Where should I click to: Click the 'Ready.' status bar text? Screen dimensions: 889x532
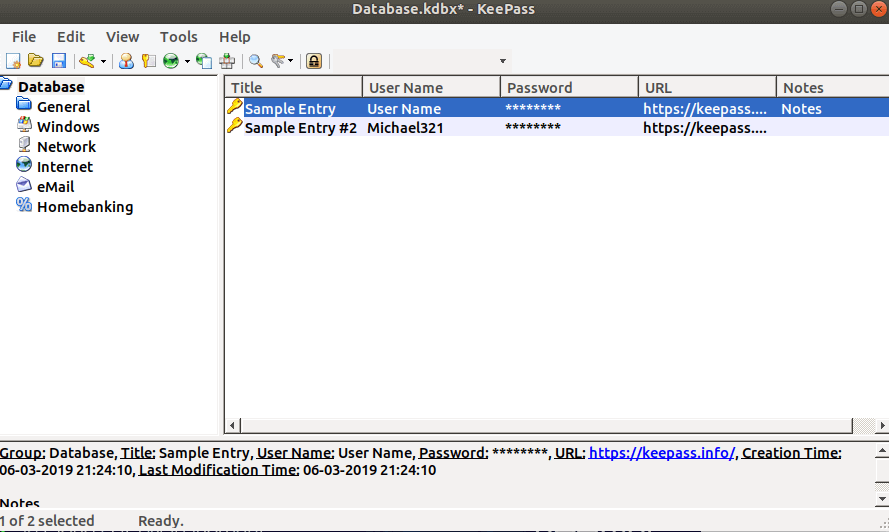[160, 521]
